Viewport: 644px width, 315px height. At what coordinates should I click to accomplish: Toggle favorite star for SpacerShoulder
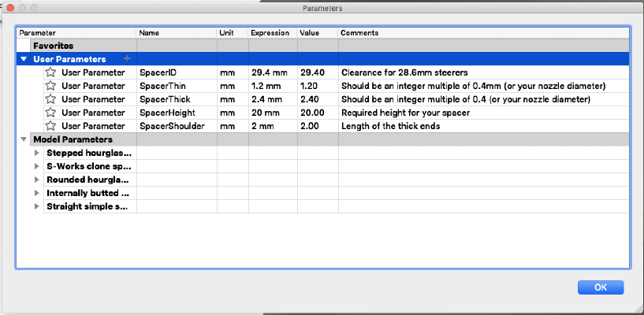tap(50, 126)
